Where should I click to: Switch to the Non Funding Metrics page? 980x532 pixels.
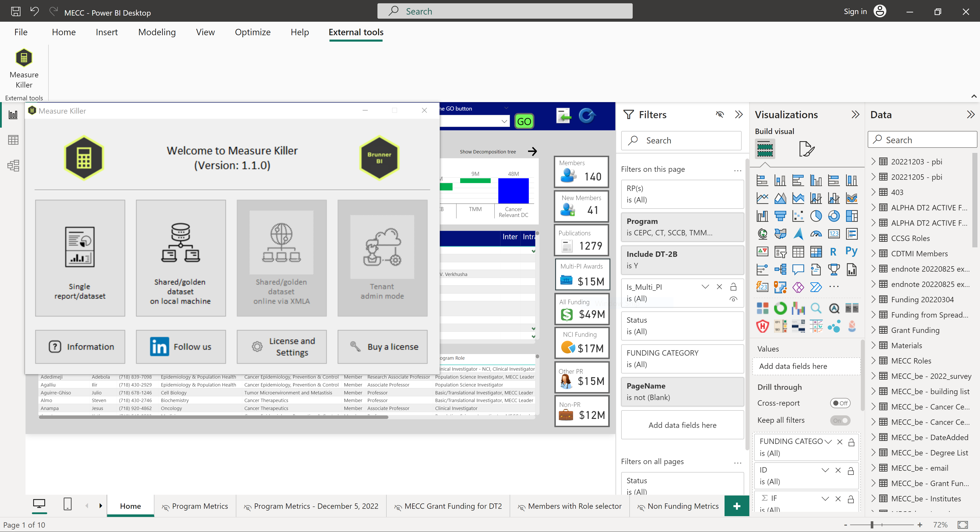(683, 506)
